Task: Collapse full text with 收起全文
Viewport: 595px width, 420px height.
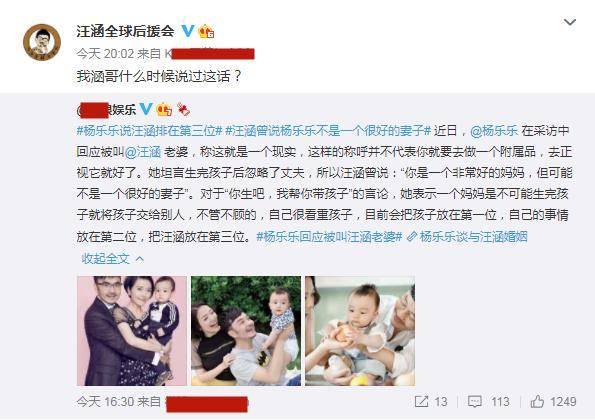Action: pyautogui.click(x=113, y=259)
